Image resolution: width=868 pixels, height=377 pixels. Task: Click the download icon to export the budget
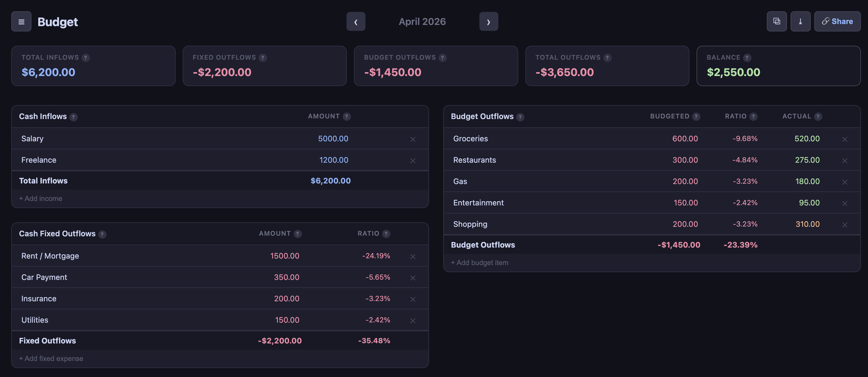[801, 21]
